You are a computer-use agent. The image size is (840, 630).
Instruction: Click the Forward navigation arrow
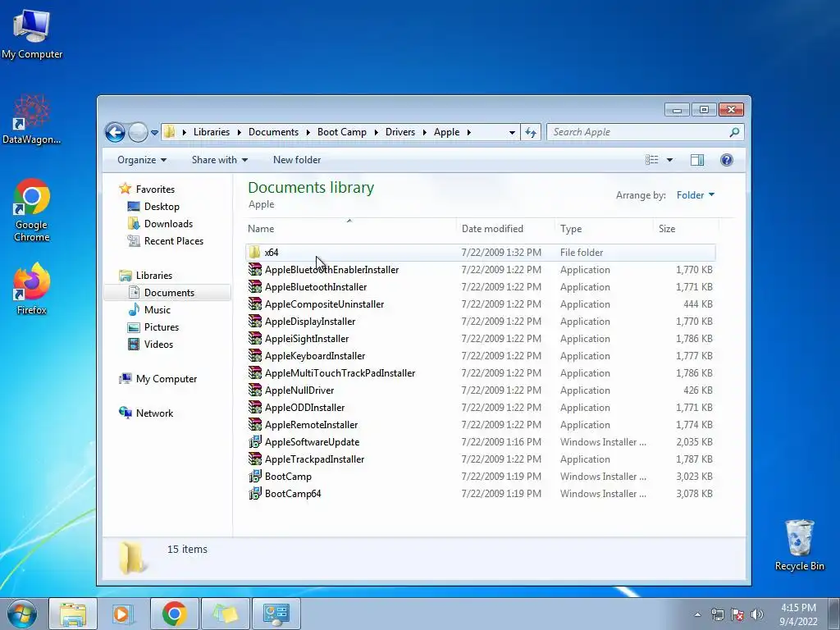click(138, 132)
